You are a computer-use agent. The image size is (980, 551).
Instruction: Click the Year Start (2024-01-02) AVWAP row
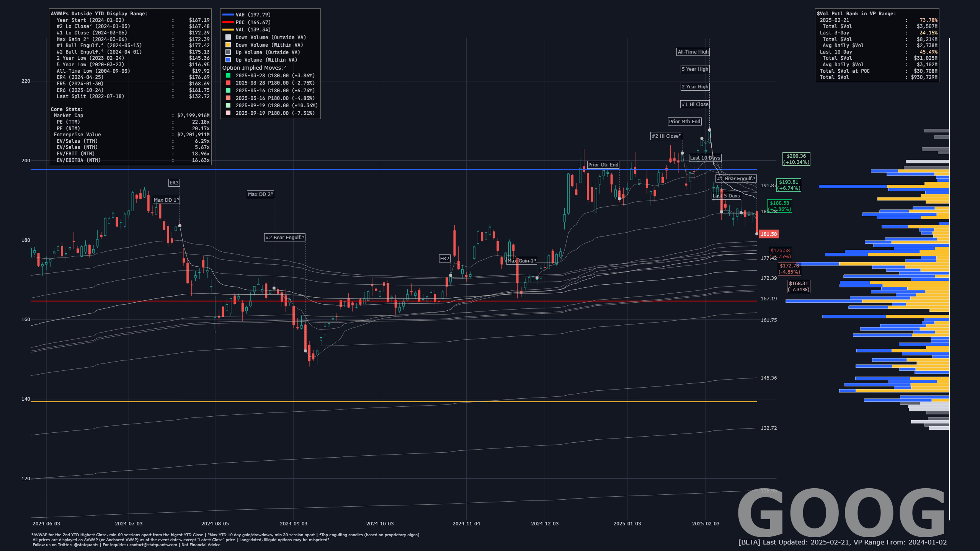pyautogui.click(x=133, y=20)
